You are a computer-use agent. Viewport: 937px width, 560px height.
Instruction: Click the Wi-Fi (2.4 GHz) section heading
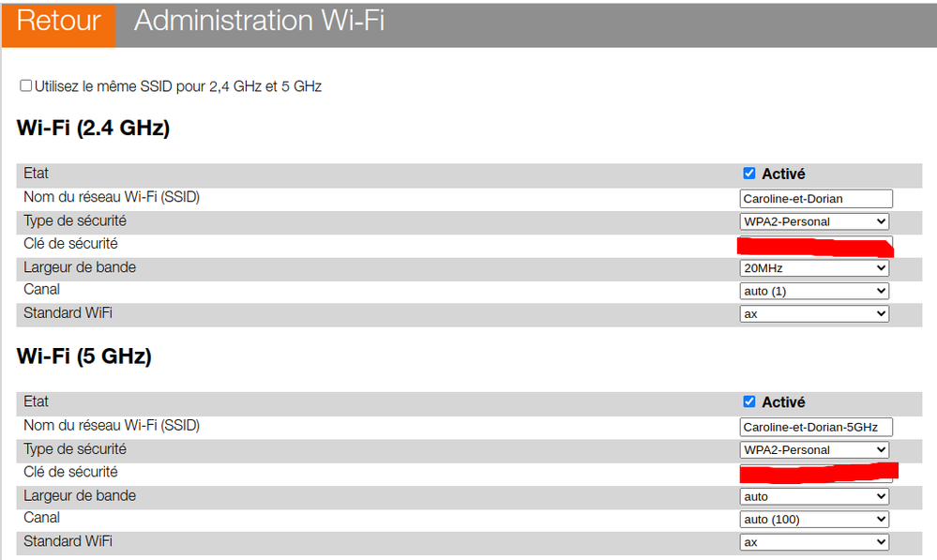coord(93,129)
